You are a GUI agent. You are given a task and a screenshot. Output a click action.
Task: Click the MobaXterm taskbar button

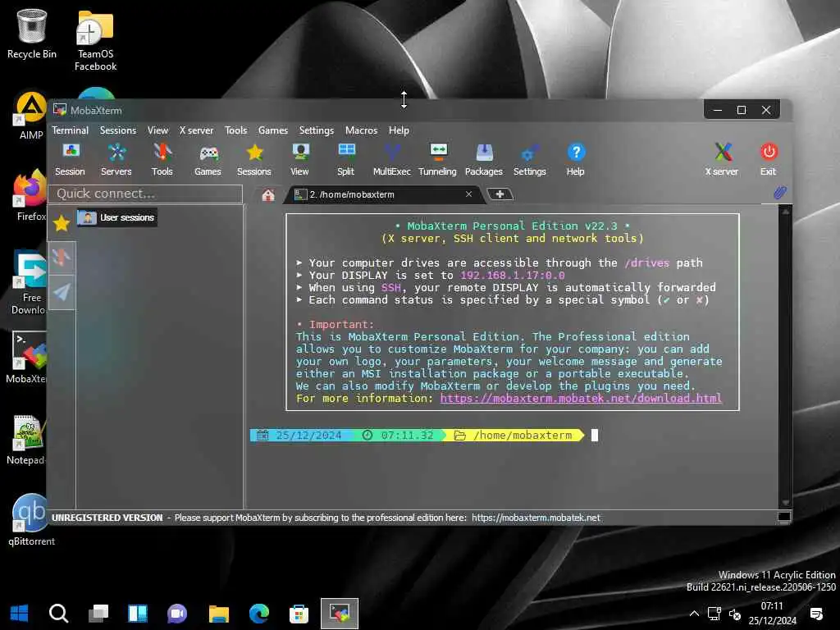pyautogui.click(x=340, y=614)
